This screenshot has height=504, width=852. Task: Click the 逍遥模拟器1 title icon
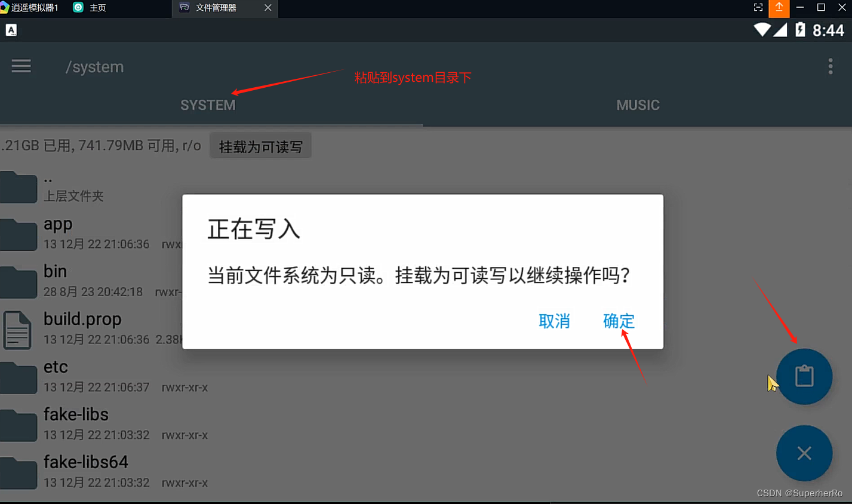point(4,8)
